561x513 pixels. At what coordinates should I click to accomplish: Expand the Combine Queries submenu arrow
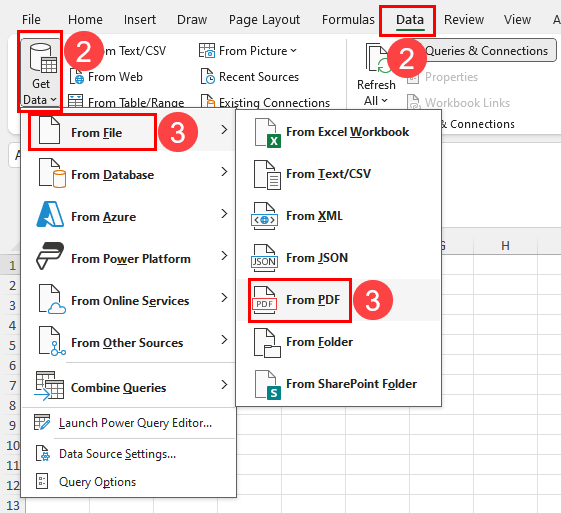(224, 385)
